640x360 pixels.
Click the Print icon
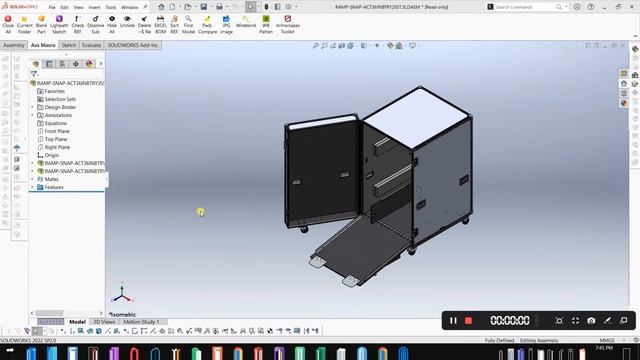pos(219,7)
